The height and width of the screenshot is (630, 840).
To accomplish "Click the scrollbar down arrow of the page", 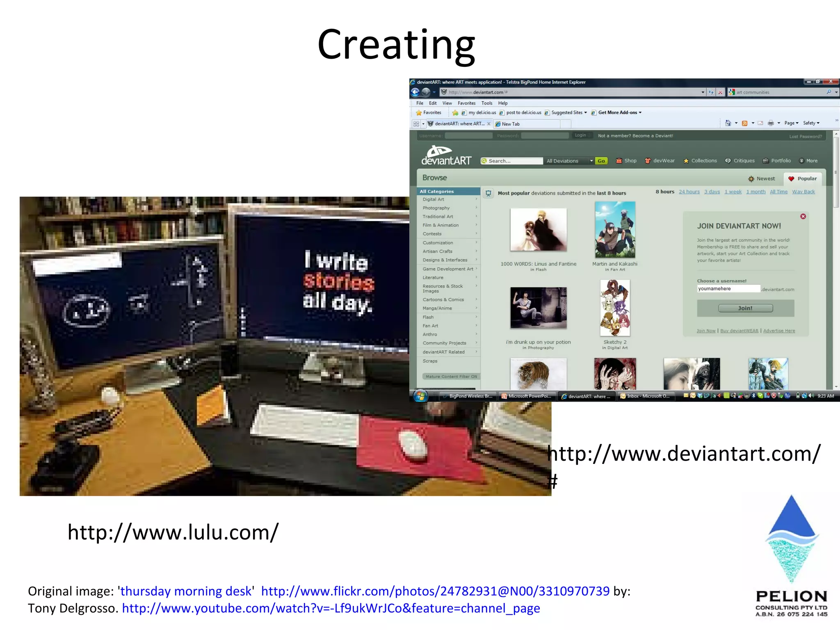I will pyautogui.click(x=836, y=386).
